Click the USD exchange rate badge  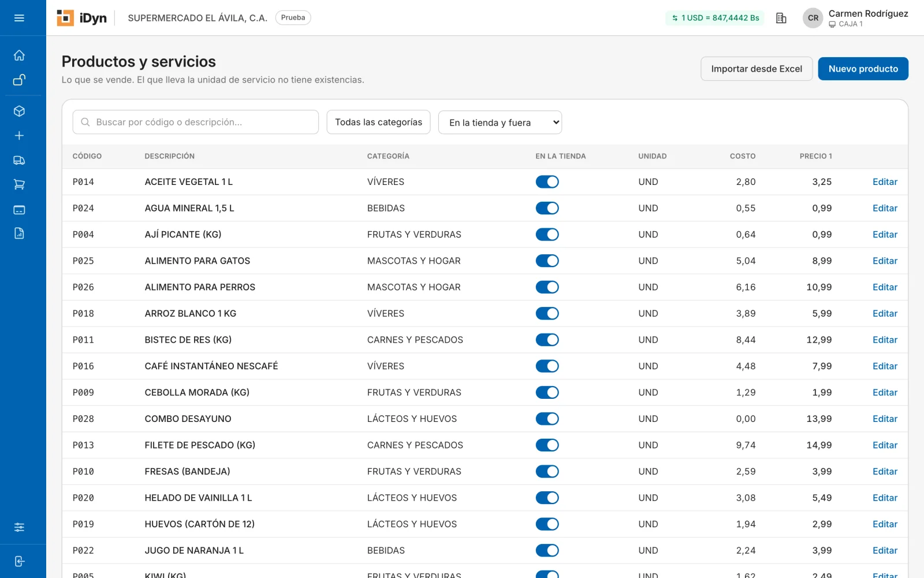[x=715, y=18]
